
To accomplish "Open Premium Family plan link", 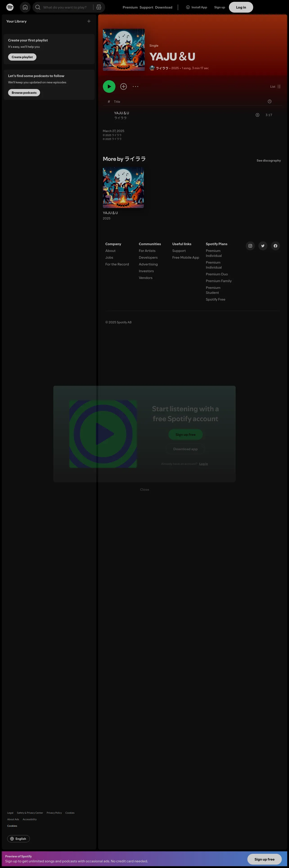I will point(219,281).
